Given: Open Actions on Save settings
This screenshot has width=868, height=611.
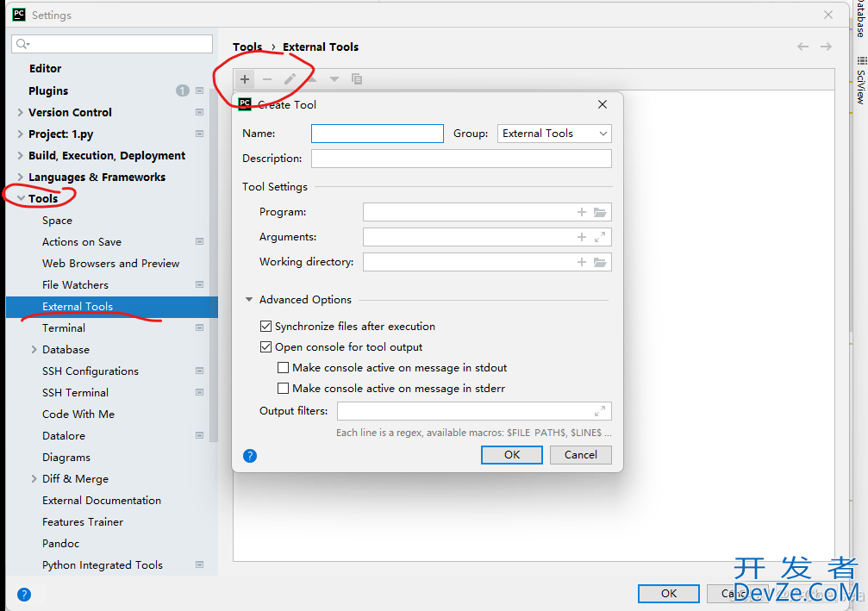Looking at the screenshot, I should [x=82, y=242].
